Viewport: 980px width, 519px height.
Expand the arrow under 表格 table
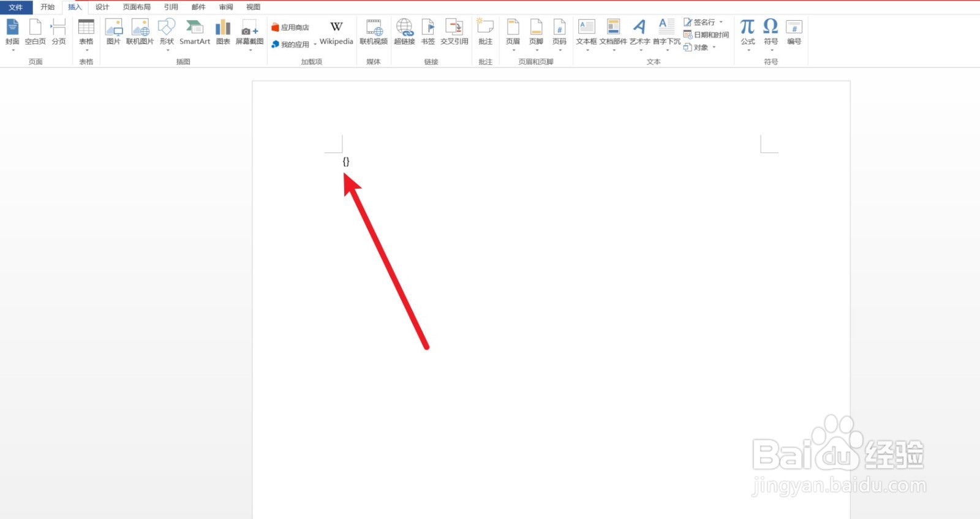(86, 50)
